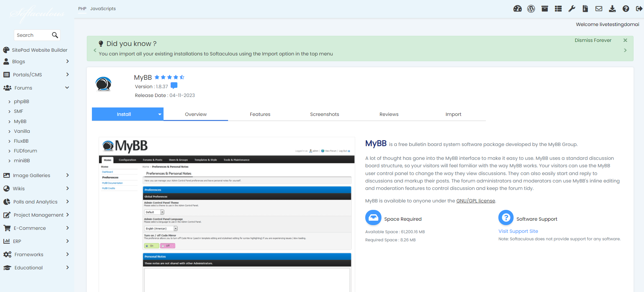Select miniBB in Forums list
This screenshot has width=644, height=292.
tap(22, 161)
